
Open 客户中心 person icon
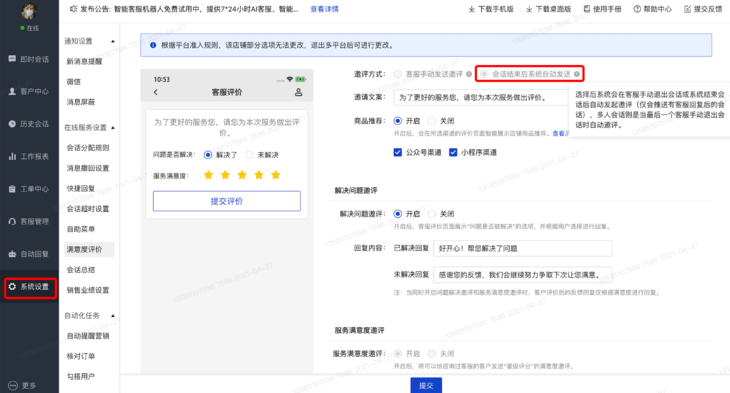point(12,91)
